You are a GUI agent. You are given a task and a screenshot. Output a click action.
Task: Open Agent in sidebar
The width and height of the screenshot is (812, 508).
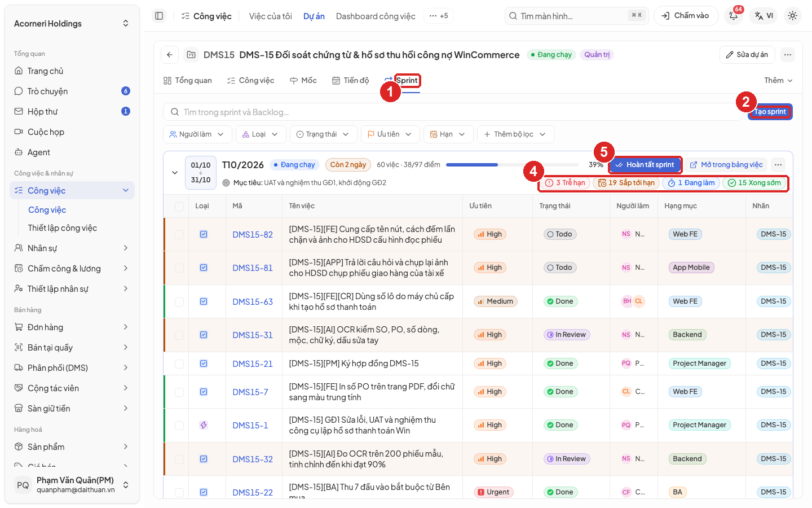[x=72, y=152]
